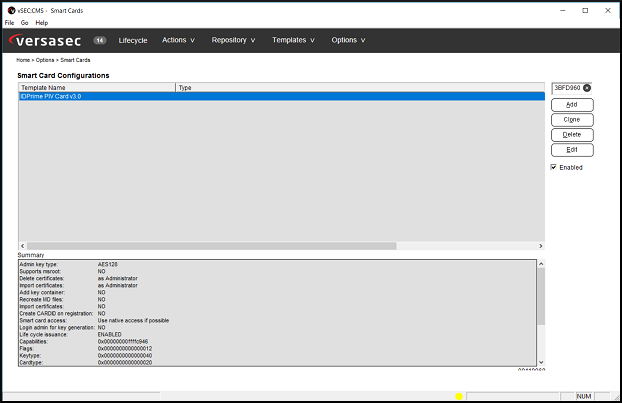Open the notifications badge showing 14
This screenshot has width=622, height=403.
pyautogui.click(x=100, y=40)
